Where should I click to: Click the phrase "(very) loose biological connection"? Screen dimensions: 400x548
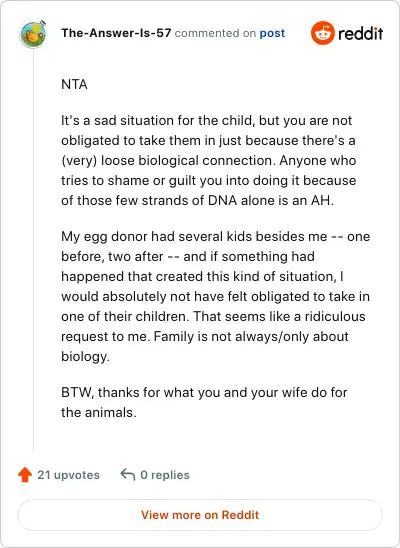tap(167, 160)
